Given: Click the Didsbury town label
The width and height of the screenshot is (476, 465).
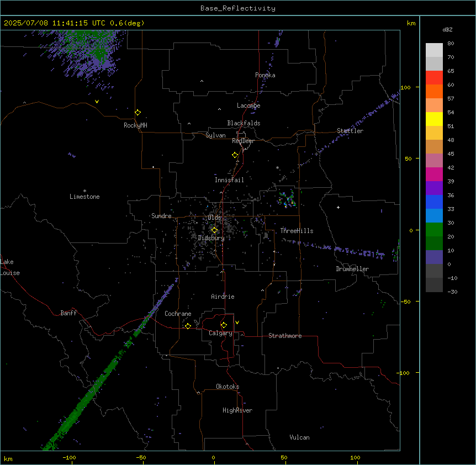Looking at the screenshot, I should click(x=211, y=238).
